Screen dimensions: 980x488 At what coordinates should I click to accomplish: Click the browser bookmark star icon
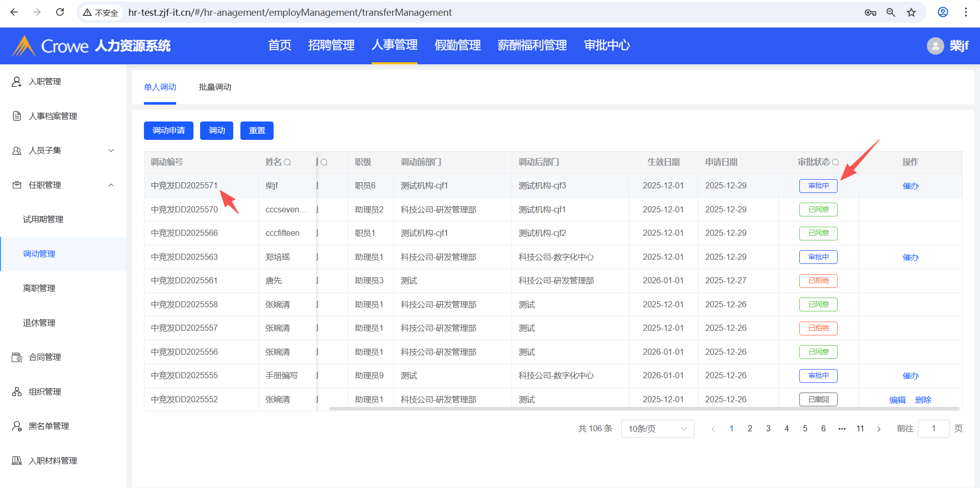(x=911, y=12)
